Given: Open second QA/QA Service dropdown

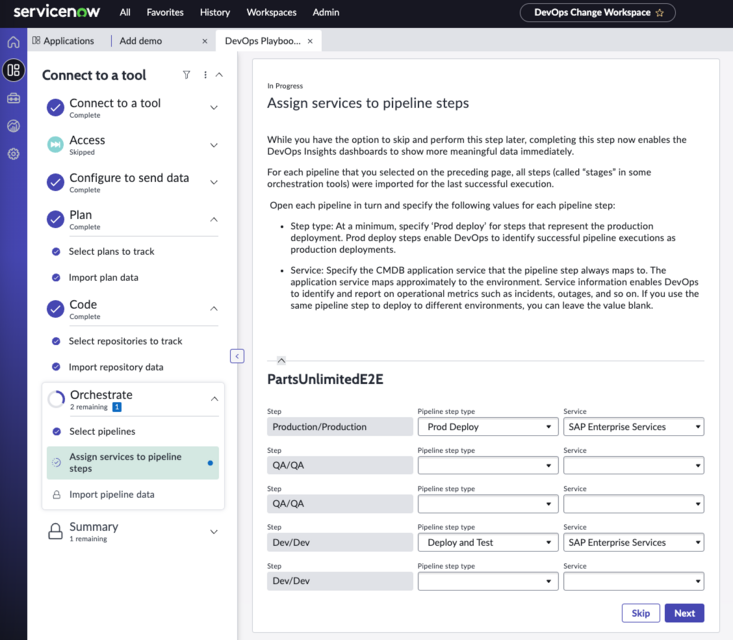Looking at the screenshot, I should pyautogui.click(x=633, y=504).
